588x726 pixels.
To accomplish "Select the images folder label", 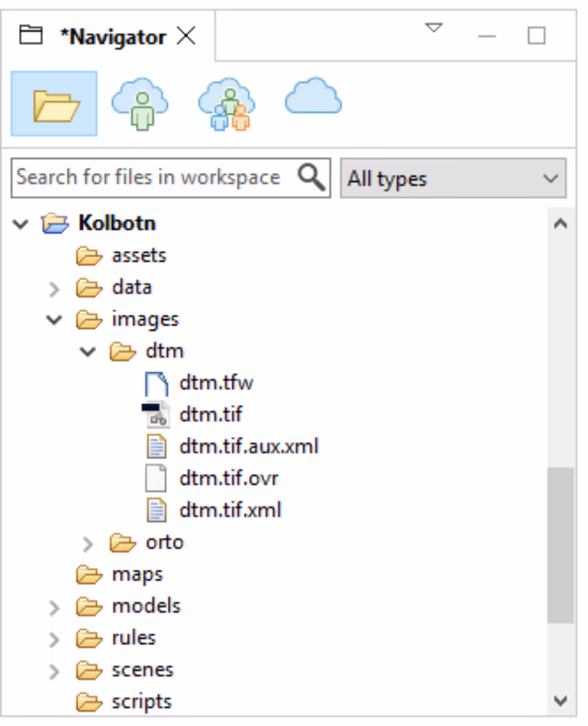I will point(145,320).
